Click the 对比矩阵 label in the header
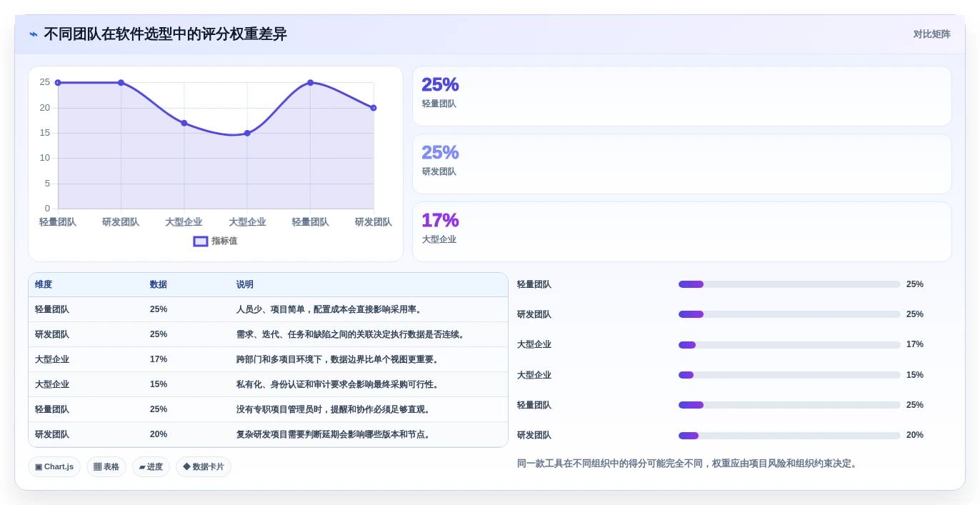Viewport: 980px width, 505px height. (932, 34)
